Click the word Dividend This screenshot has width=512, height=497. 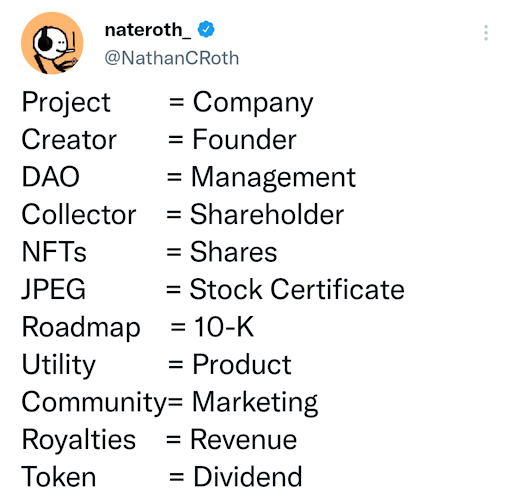[248, 477]
